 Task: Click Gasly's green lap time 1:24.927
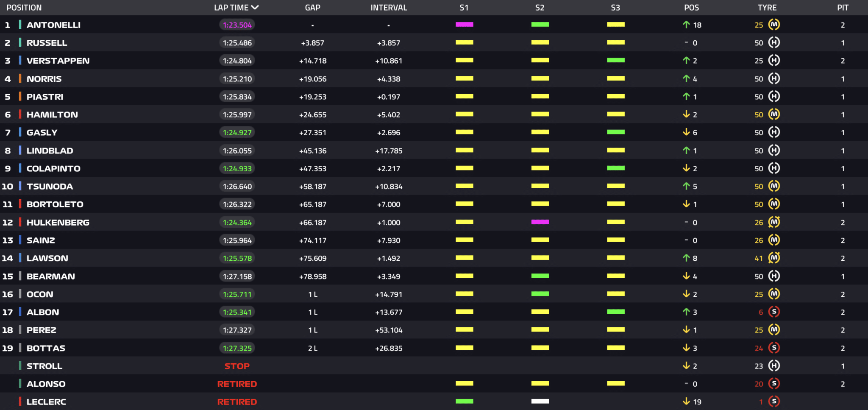point(237,132)
